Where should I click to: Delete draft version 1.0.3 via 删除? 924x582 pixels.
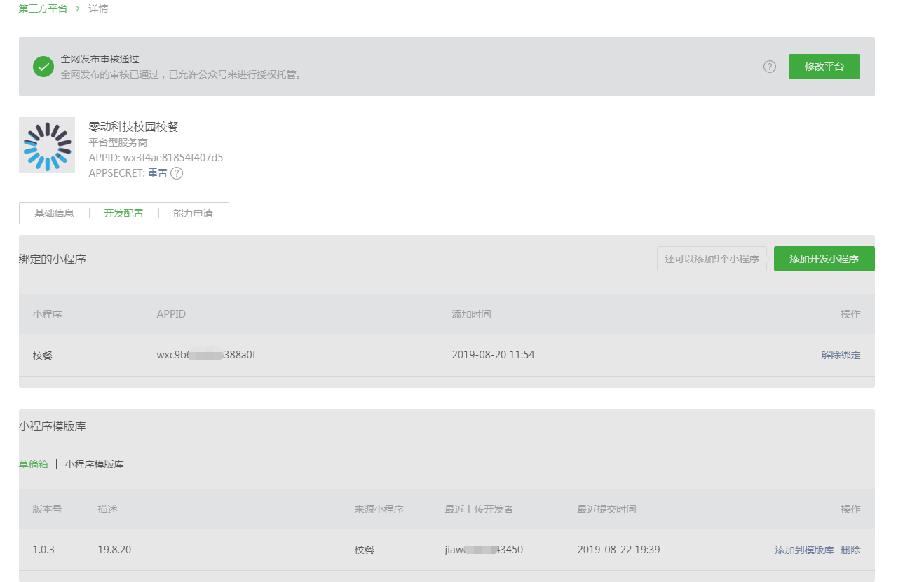850,550
